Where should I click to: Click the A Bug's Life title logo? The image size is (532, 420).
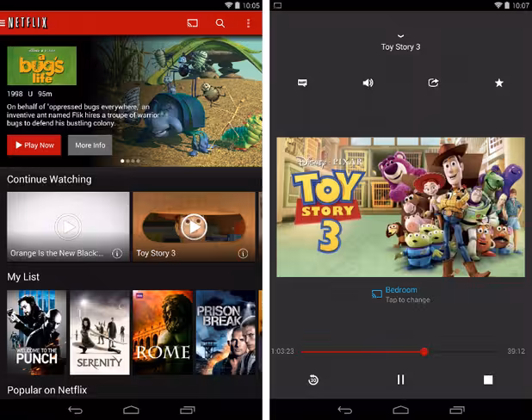point(41,65)
